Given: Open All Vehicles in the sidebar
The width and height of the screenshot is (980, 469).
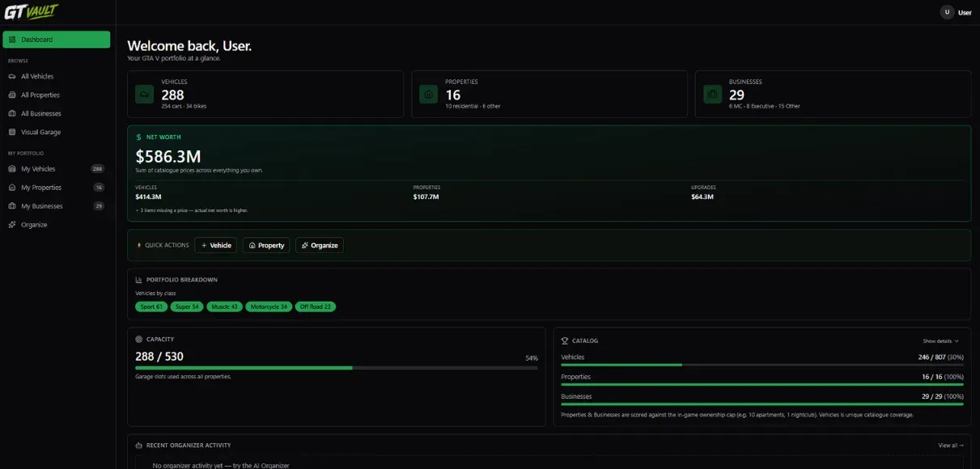Looking at the screenshot, I should pos(57,76).
